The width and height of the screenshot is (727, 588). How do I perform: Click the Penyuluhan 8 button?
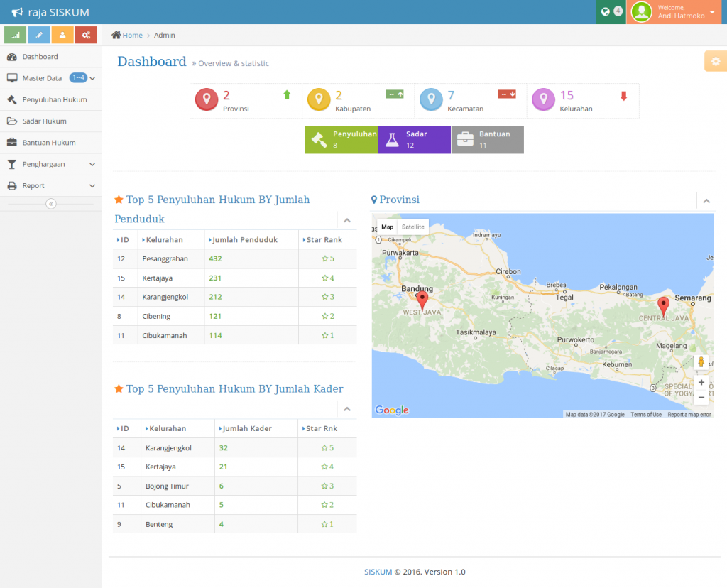coord(341,139)
